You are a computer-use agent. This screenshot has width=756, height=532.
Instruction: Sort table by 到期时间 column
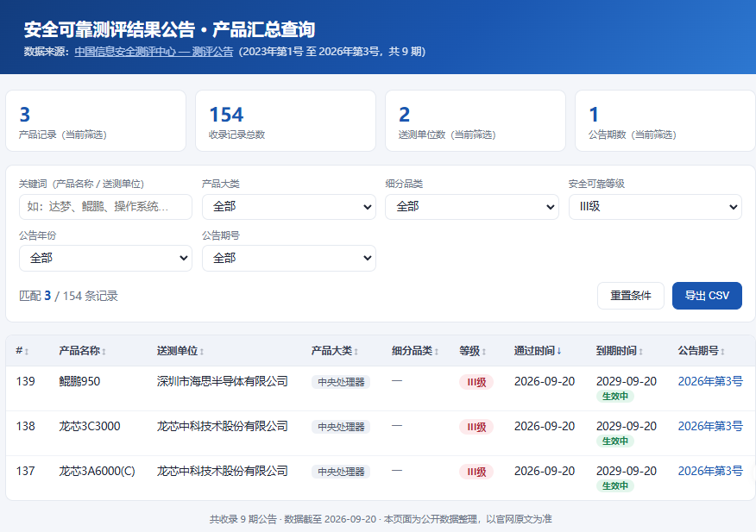pyautogui.click(x=620, y=351)
